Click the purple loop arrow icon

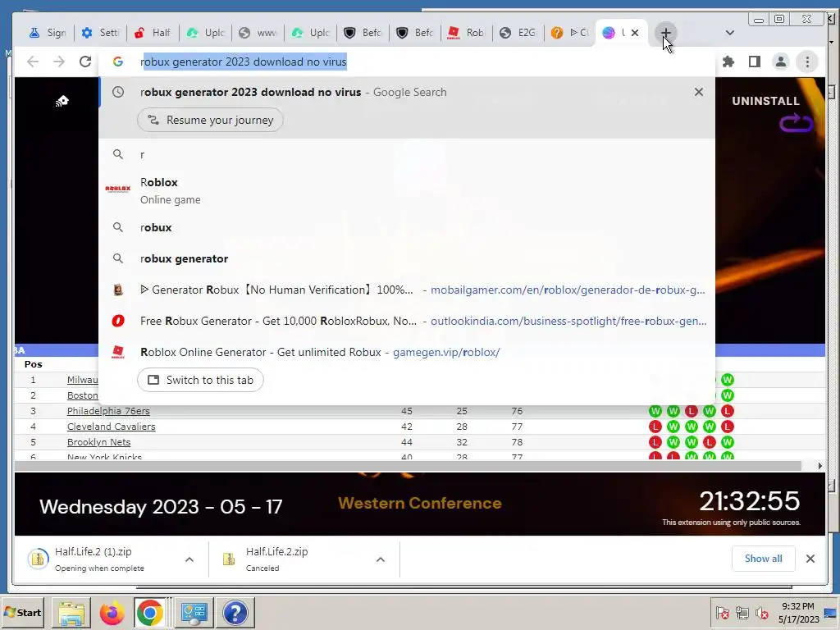tap(796, 123)
